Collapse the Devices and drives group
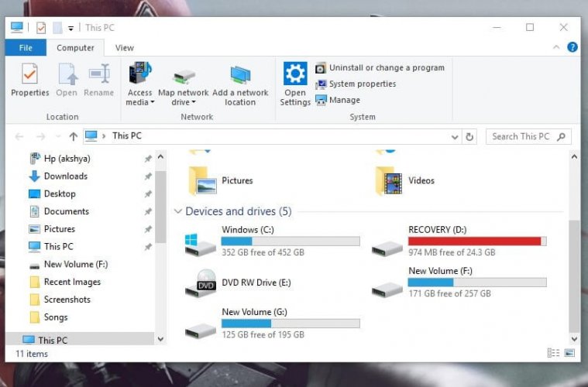The image size is (588, 387). 177,211
